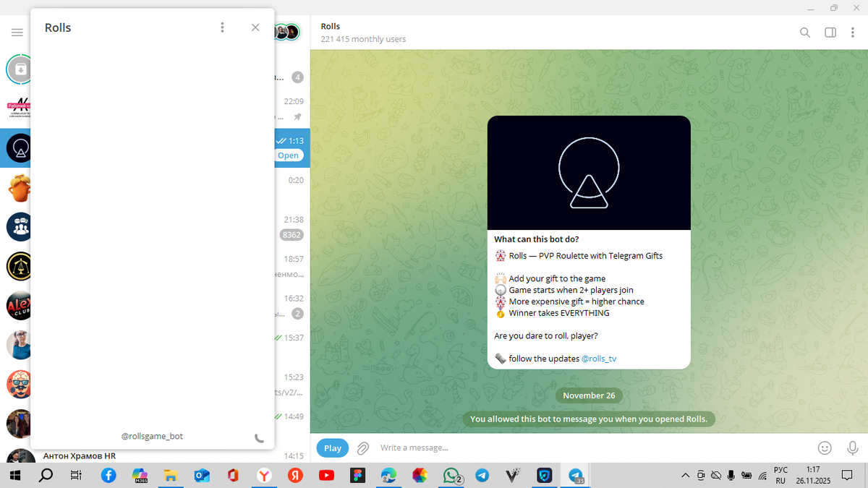This screenshot has width=868, height=488.
Task: Click the chat time 21:38
Action: click(294, 220)
